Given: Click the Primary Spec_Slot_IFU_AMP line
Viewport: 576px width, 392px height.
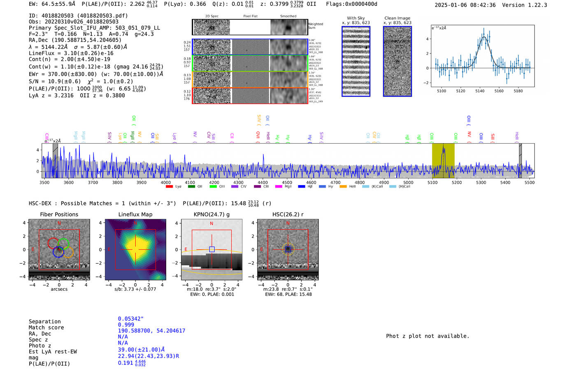Looking at the screenshot, I should coord(94,28).
